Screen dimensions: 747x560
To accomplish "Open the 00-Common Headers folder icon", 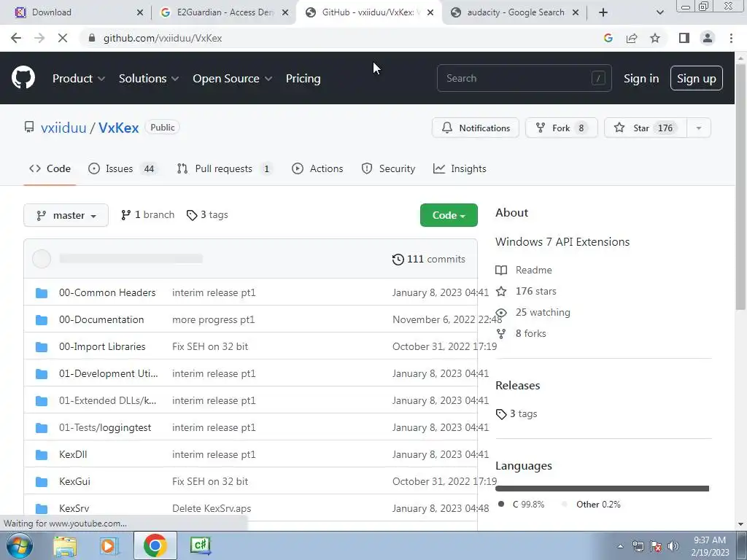I will 42,293.
